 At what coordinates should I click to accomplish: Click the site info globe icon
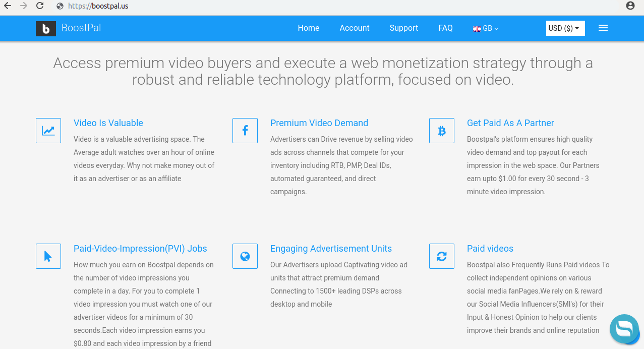pos(60,7)
